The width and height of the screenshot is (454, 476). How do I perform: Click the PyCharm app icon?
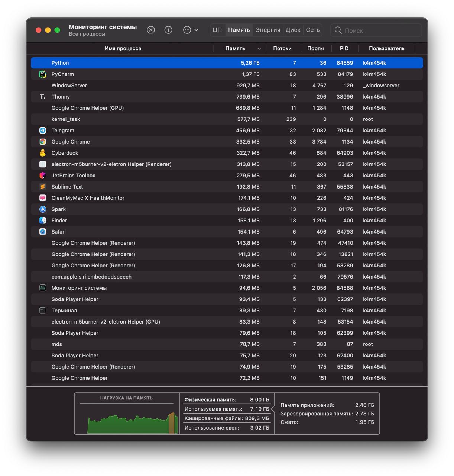point(43,74)
